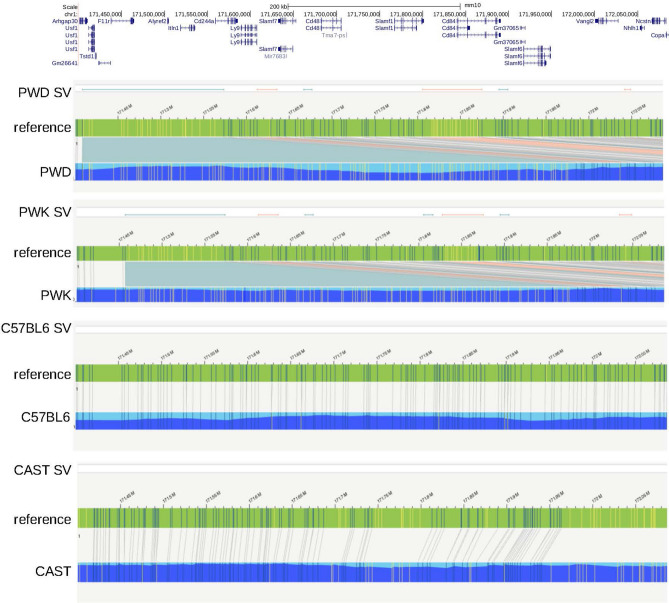
Task: Select the Gm26641 gene feature
Action: click(64, 63)
